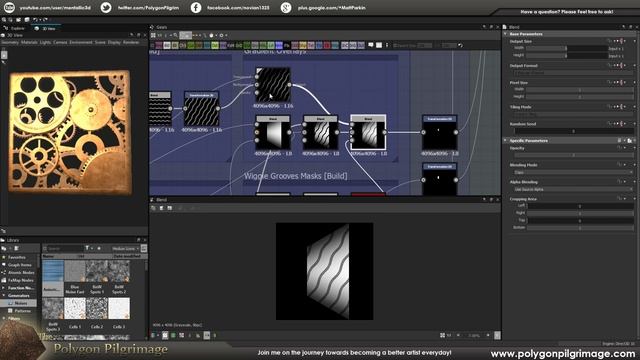640x360 pixels.
Task: Collapse the Base Parameters section
Action: [505, 34]
